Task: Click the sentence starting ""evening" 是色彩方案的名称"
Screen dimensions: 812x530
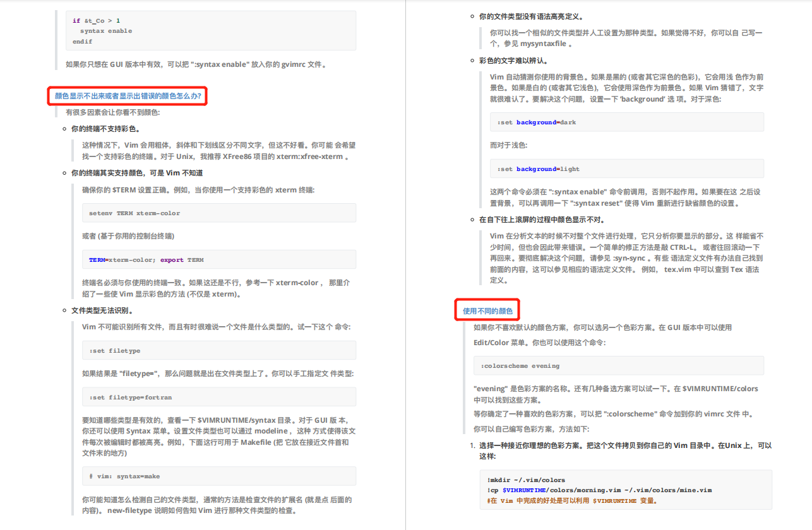Action: pyautogui.click(x=616, y=394)
